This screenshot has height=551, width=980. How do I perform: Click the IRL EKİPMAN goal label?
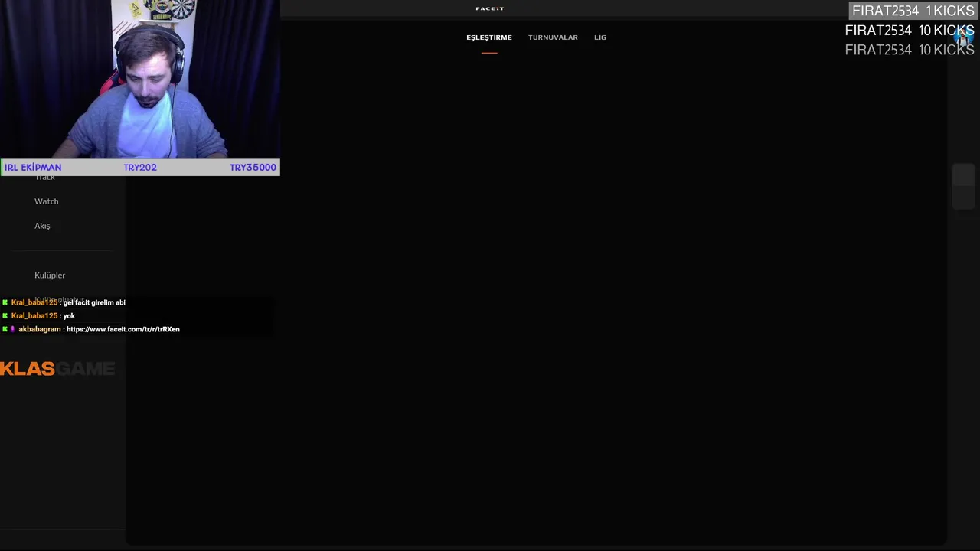coord(33,168)
